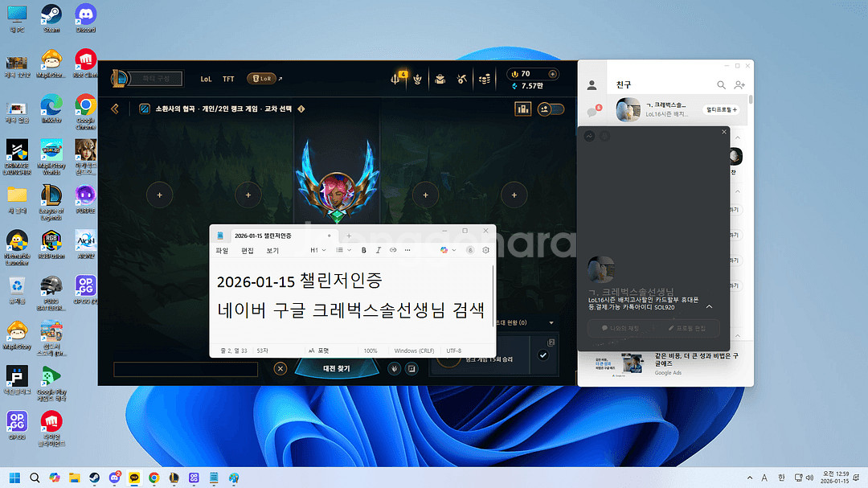Click the 멀티프로필 + button in KakaoTalk
This screenshot has height=488, width=868.
722,109
